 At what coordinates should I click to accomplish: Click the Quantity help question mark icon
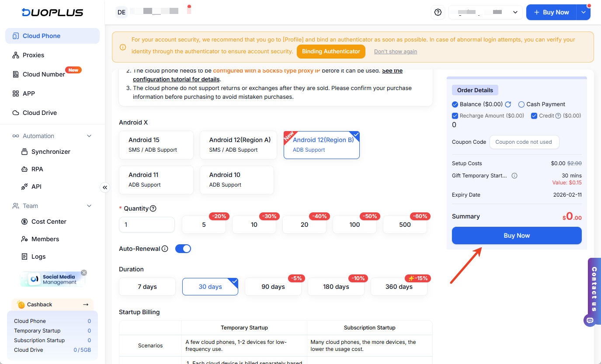tap(153, 209)
